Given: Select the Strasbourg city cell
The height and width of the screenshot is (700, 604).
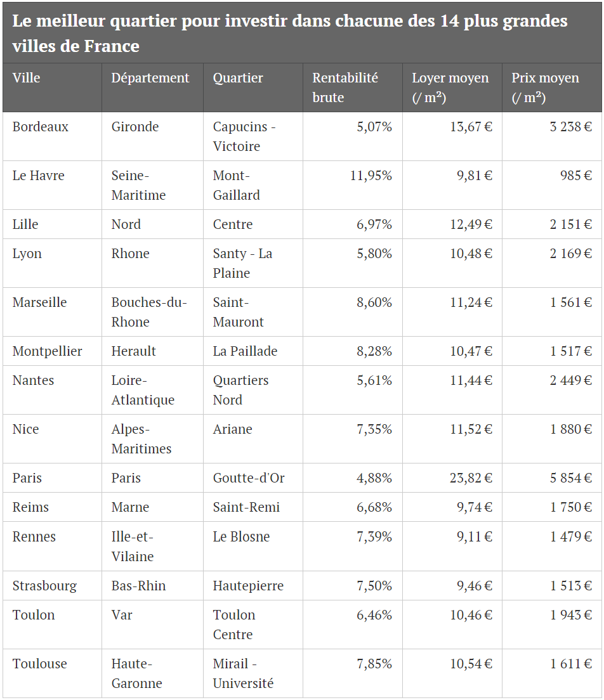Looking at the screenshot, I should [44, 586].
